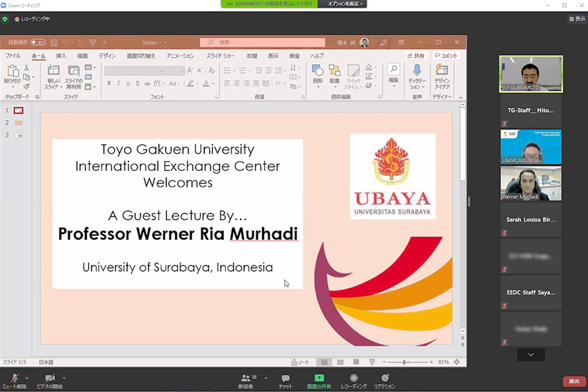Collapse the PowerPoint ribbon with the chevron
This screenshot has height=392, width=588.
[461, 97]
